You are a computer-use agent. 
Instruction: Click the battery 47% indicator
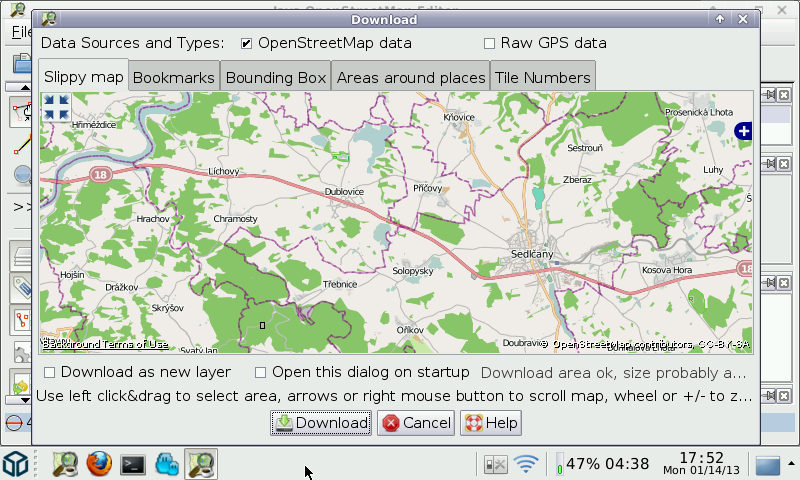(x=602, y=464)
